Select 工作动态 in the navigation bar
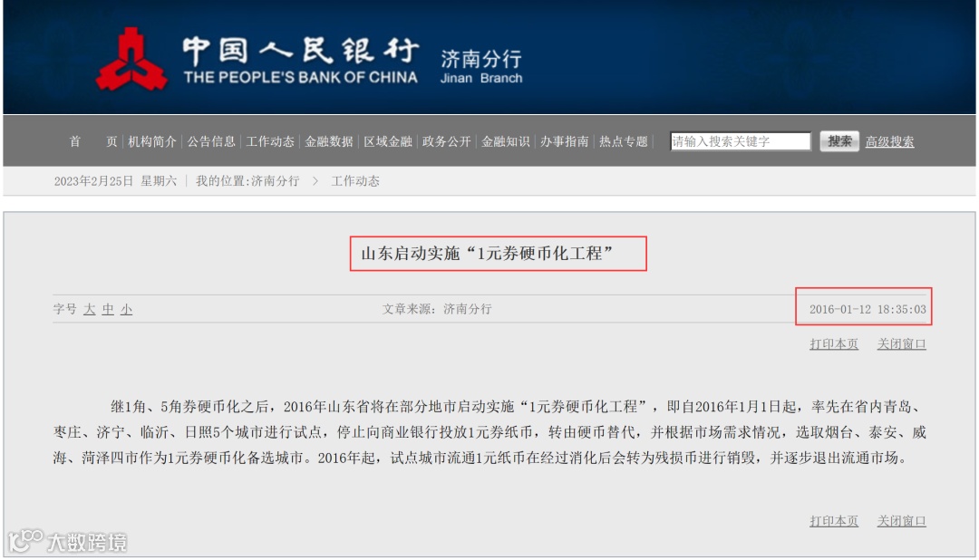979x560 pixels. pyautogui.click(x=270, y=141)
